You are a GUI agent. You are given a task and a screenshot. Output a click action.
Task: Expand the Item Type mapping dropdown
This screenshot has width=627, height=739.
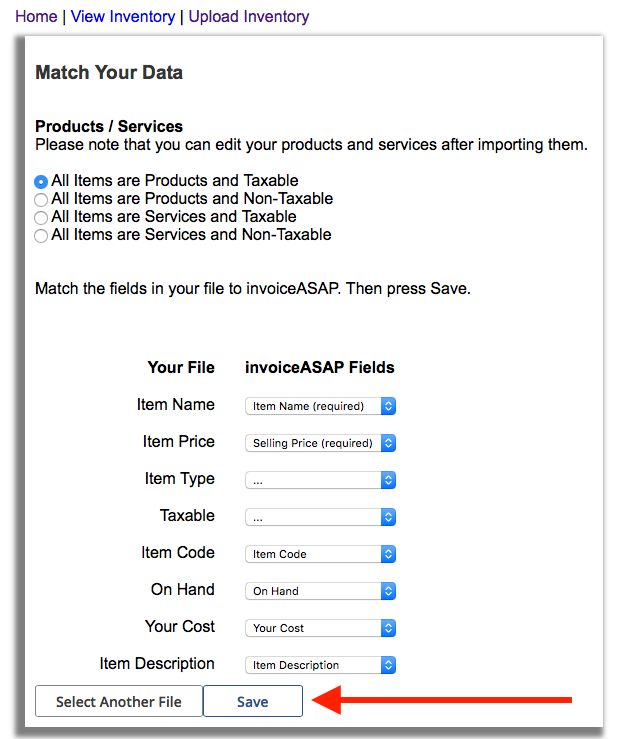point(320,480)
